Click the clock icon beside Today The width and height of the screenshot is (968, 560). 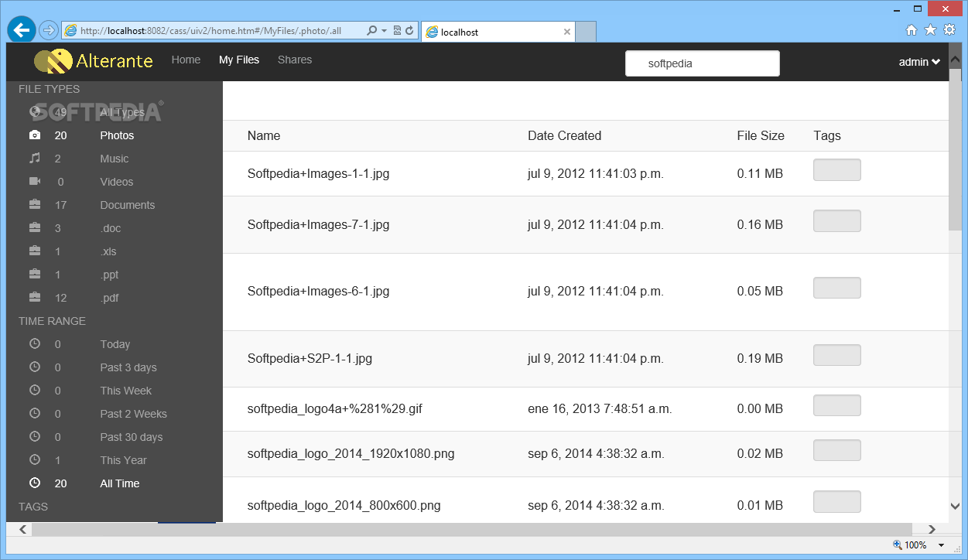tap(35, 343)
